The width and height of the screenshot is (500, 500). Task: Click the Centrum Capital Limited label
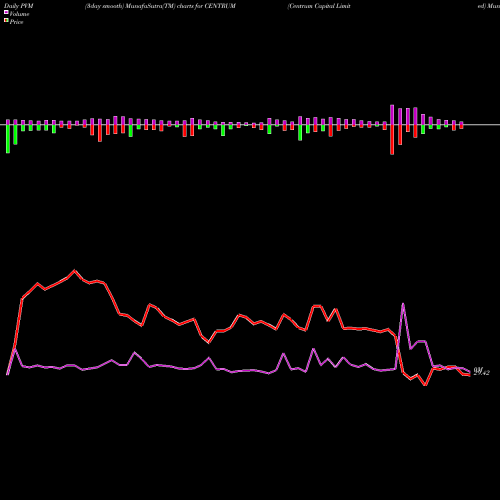[319, 6]
